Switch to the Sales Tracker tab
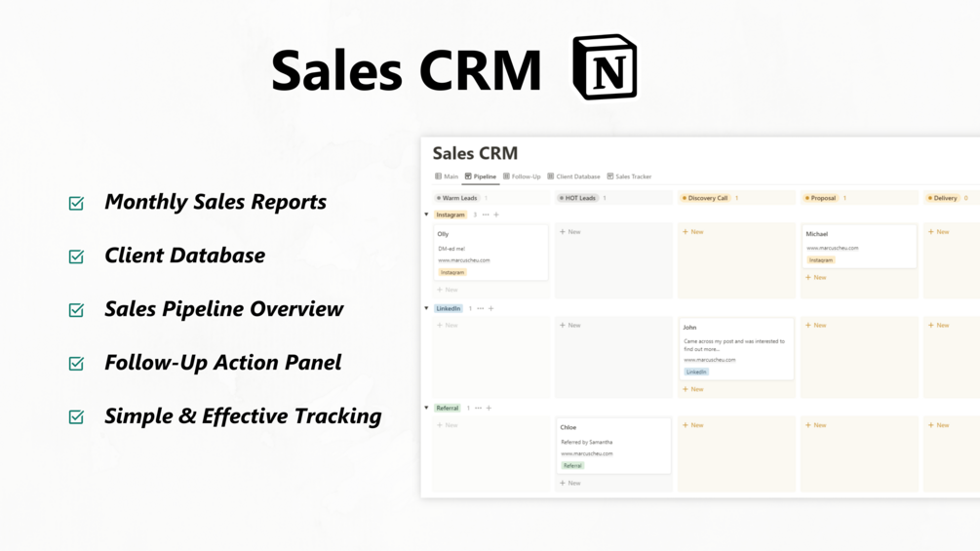The width and height of the screenshot is (980, 551). tap(629, 177)
